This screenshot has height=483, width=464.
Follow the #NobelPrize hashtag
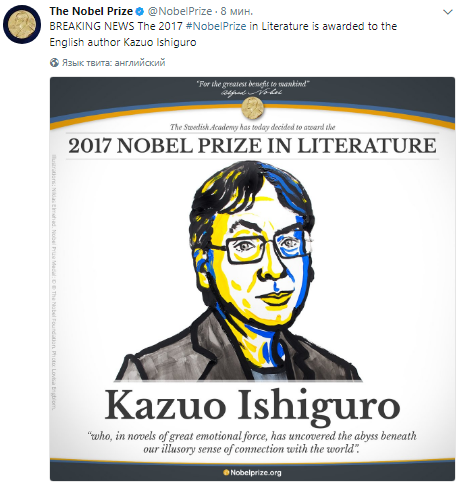coord(216,26)
